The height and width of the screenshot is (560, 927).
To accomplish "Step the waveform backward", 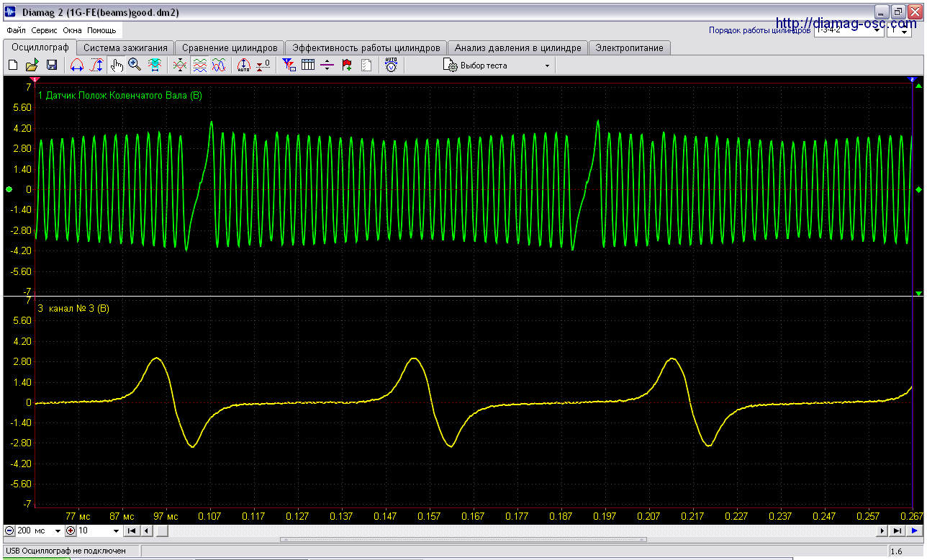I will (x=146, y=530).
